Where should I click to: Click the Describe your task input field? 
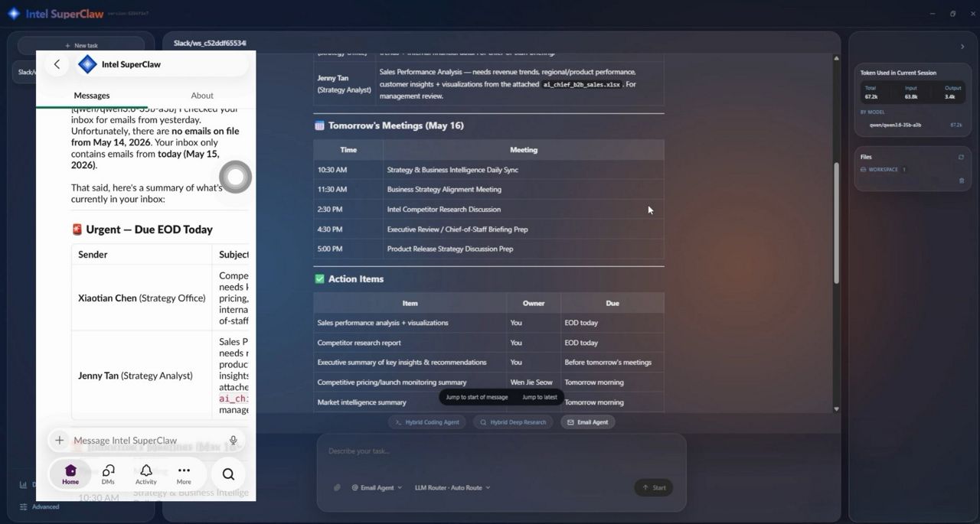click(501, 451)
